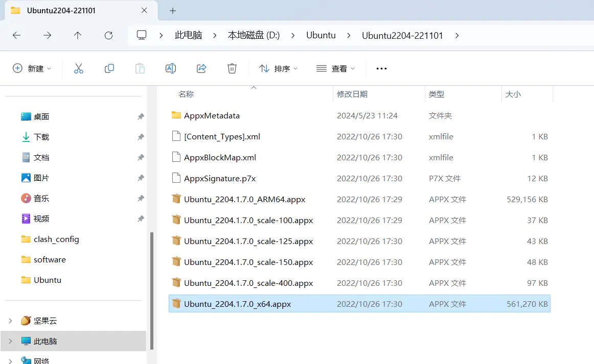Expand chevron after 此电脑 in address bar
The width and height of the screenshot is (594, 364).
point(215,36)
